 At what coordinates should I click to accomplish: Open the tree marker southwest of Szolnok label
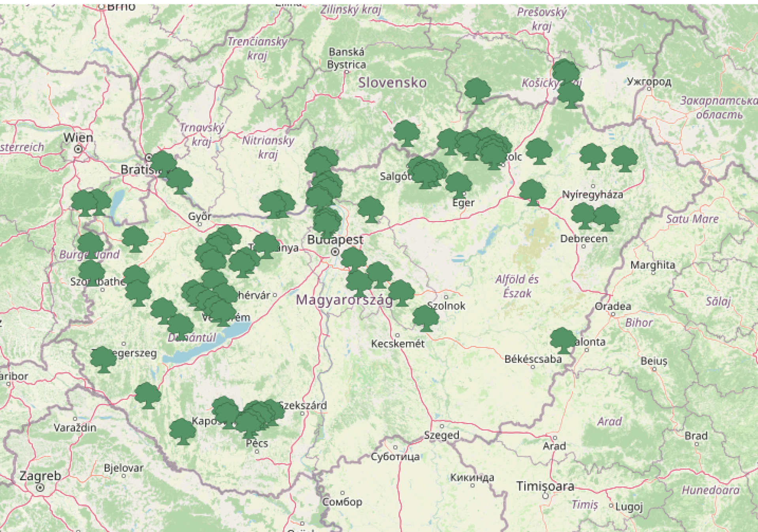pyautogui.click(x=426, y=319)
